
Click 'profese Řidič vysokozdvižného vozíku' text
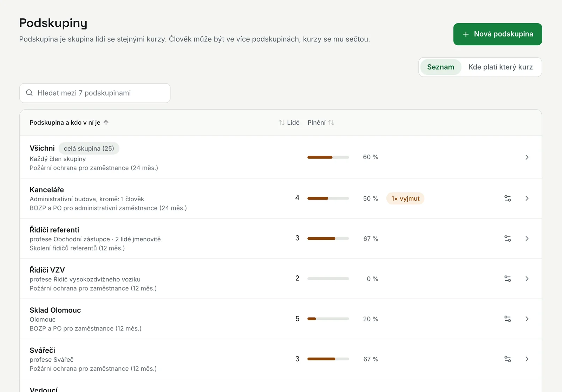85,279
